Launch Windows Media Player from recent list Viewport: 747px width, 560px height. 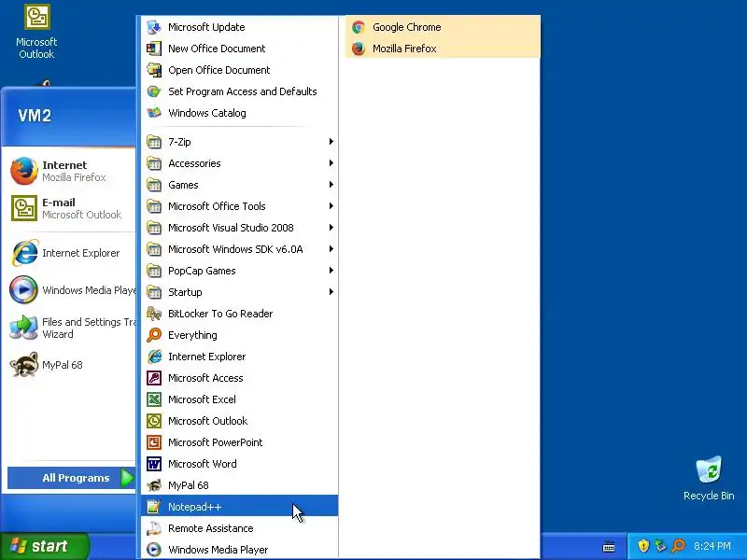(x=71, y=290)
